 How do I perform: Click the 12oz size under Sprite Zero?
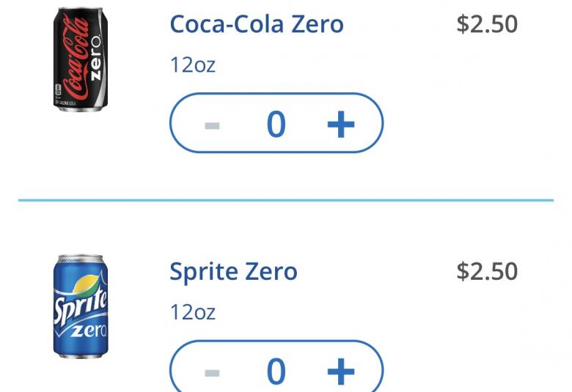tap(193, 312)
